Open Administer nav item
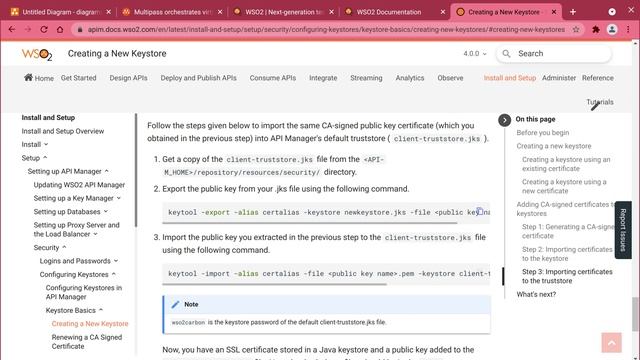The height and width of the screenshot is (360, 640). pos(559,78)
